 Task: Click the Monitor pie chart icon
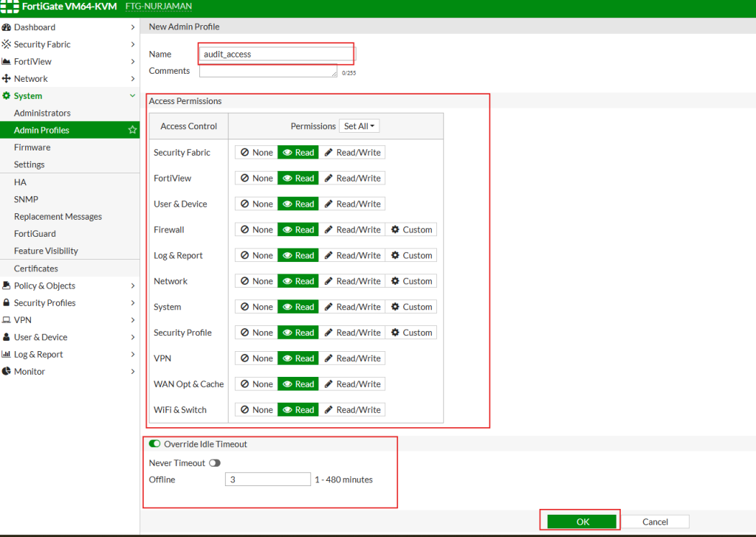pos(7,372)
